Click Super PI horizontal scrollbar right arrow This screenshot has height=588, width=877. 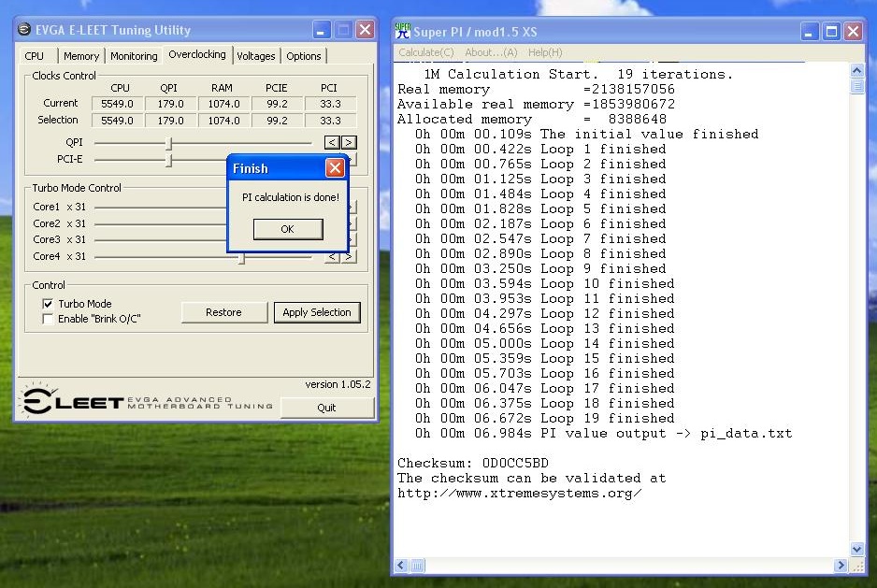pyautogui.click(x=841, y=565)
